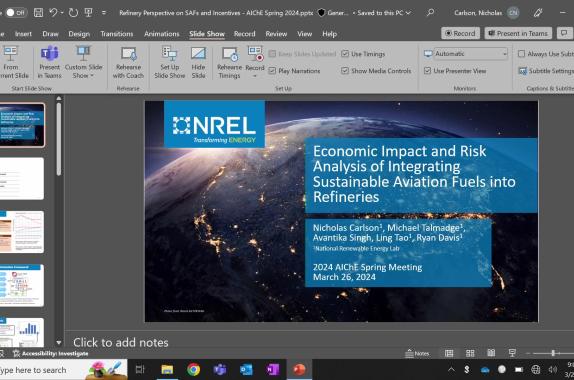Open the Undo history dropdown arrow

[x=62, y=13]
